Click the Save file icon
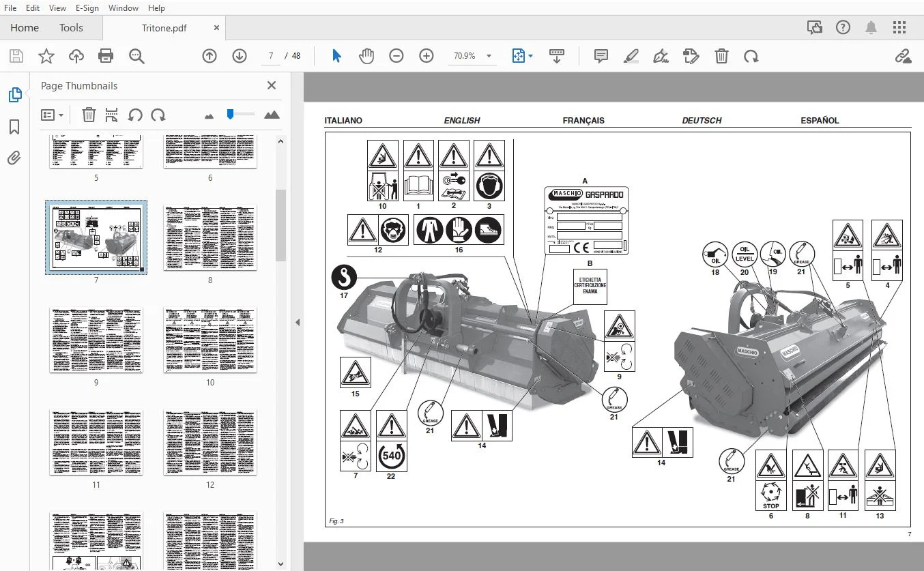 [16, 56]
